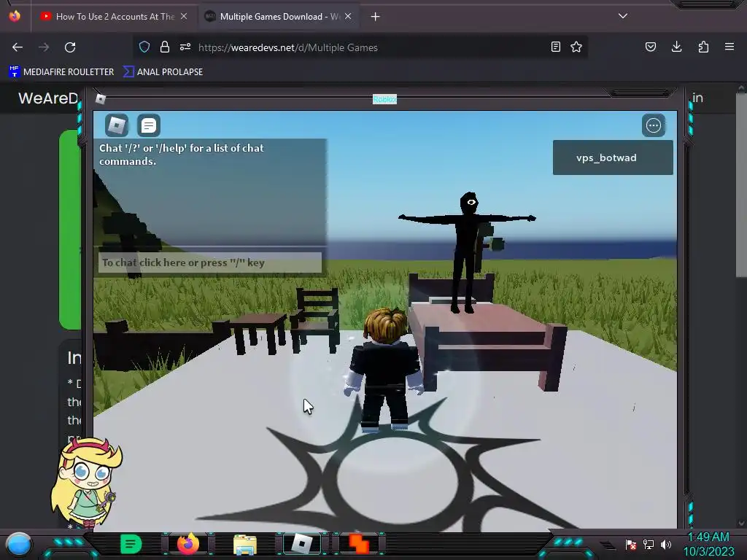The height and width of the screenshot is (560, 747).
Task: Click the Star Butterfly desktop mascot
Action: tap(86, 482)
